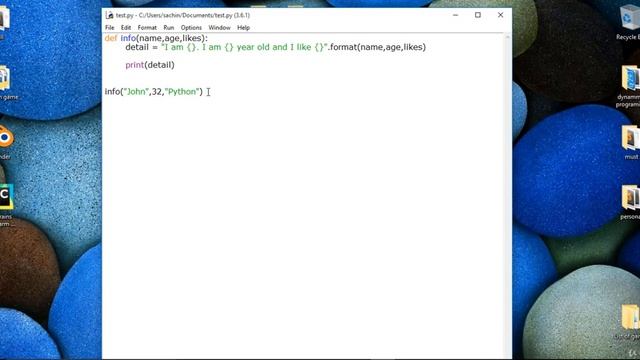Maximize the test.py IDLE window
Screen dimensions: 640x360
tap(478, 15)
